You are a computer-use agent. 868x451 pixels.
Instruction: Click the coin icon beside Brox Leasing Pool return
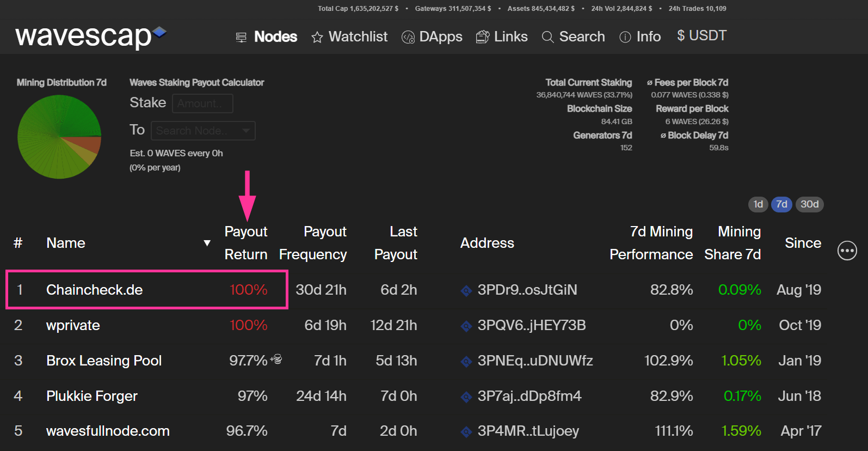276,359
